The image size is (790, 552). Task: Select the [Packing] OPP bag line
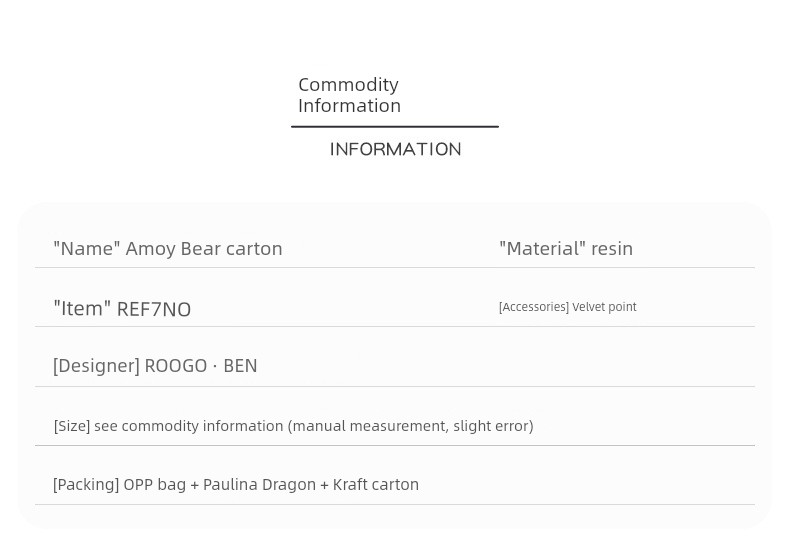[x=236, y=485]
